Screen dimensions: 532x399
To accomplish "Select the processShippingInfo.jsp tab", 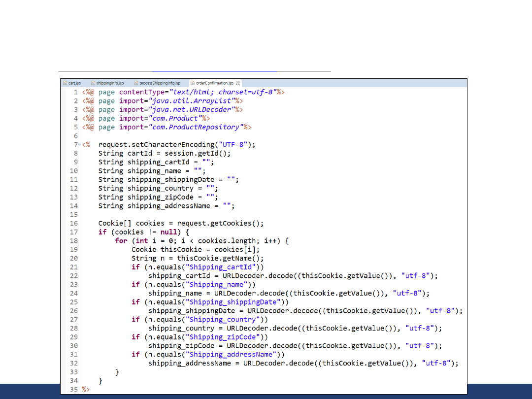I will [160, 83].
